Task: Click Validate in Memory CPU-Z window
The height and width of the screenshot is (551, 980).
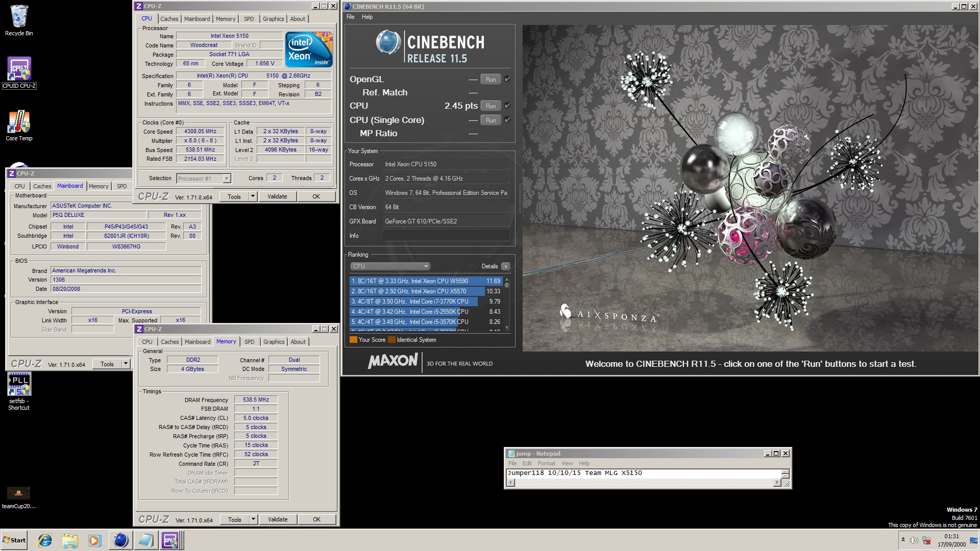Action: click(278, 519)
